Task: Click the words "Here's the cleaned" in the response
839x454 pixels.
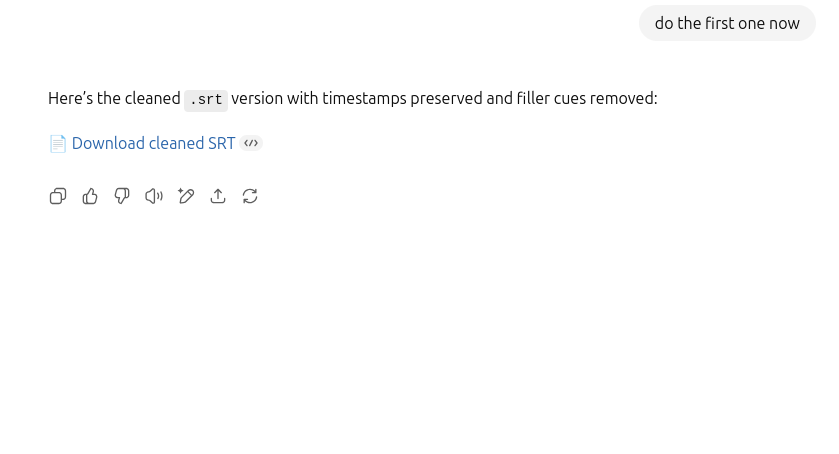Action: pos(114,99)
